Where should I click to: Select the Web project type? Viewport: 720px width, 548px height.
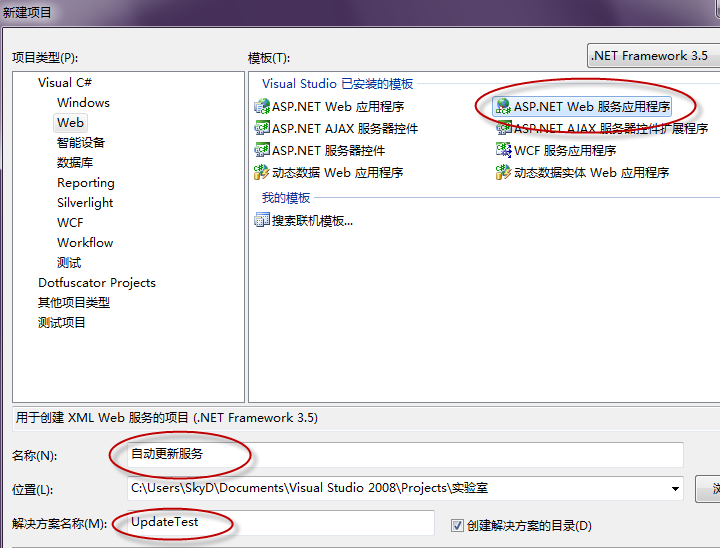(70, 123)
